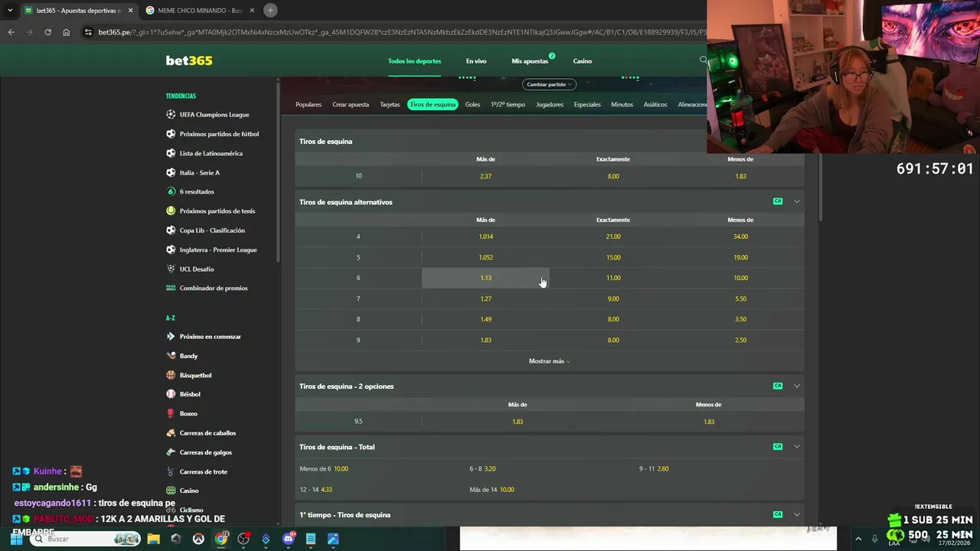Collapse Tiros de esquina alternativos section
The width and height of the screenshot is (980, 551).
tap(796, 201)
